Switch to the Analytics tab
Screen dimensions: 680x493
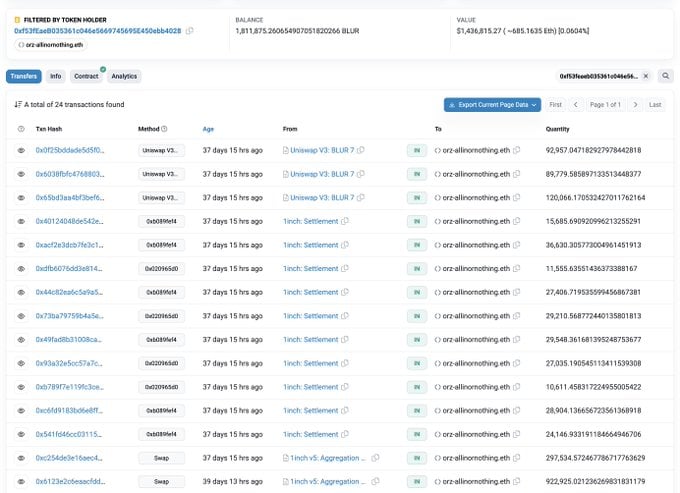pos(124,76)
